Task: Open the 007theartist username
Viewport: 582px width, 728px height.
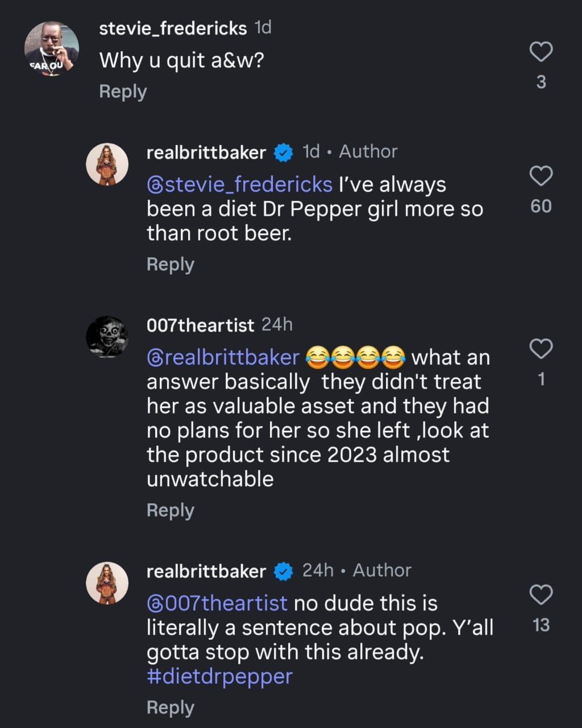Action: click(200, 325)
